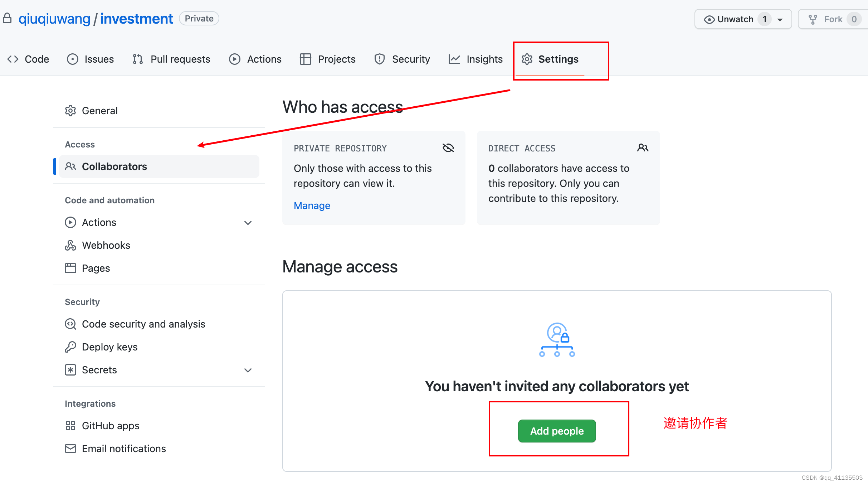Screen dimensions: 868x484
Task: Select the Settings tab
Action: (550, 59)
